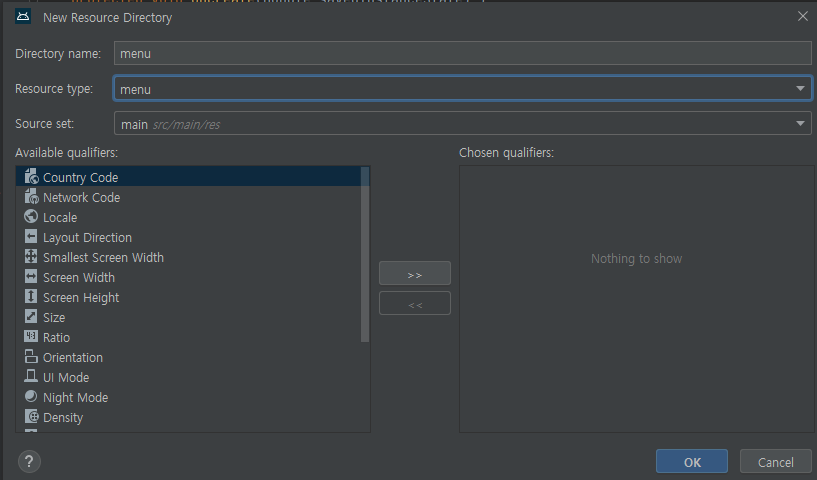This screenshot has width=817, height=480.
Task: Click the UI Mode icon
Action: pyautogui.click(x=31, y=376)
